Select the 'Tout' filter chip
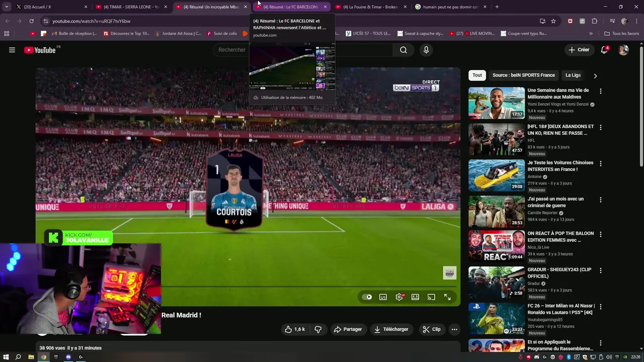The width and height of the screenshot is (644, 362). click(x=477, y=75)
